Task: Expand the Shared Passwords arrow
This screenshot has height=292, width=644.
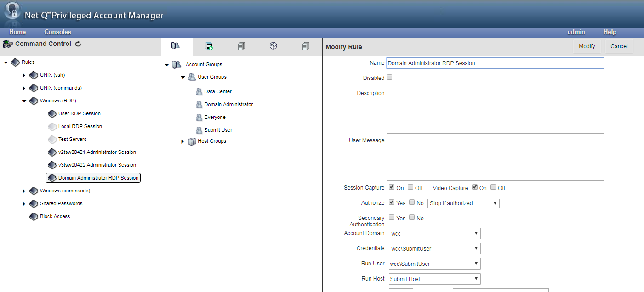Action: pos(24,203)
